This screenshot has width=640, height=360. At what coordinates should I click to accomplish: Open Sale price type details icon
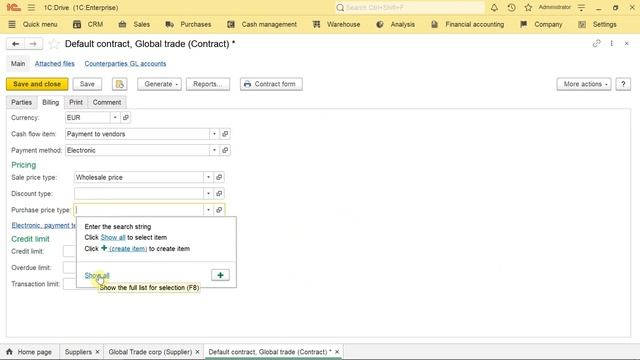219,177
